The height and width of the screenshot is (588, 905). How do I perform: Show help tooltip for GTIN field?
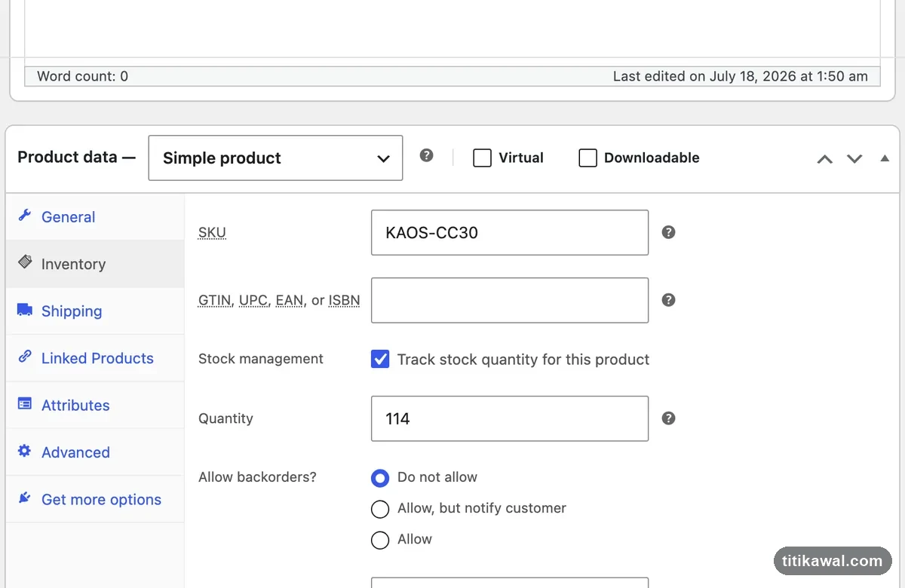point(668,300)
